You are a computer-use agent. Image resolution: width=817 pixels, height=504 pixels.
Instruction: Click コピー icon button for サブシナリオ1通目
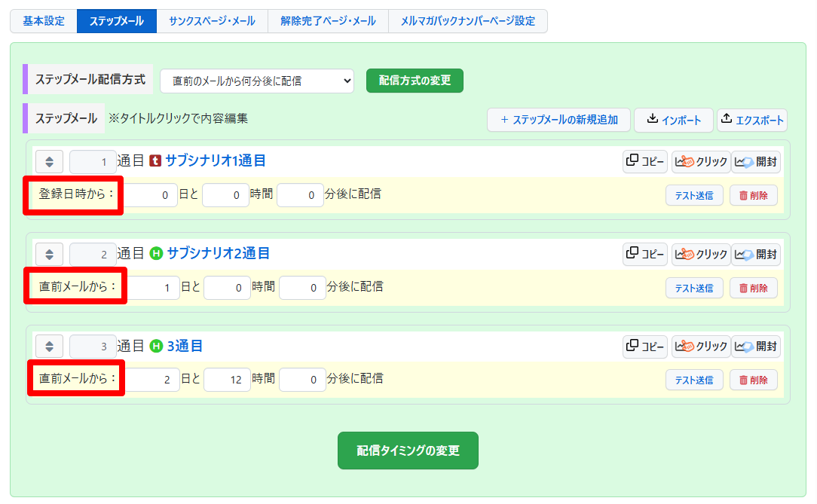[x=644, y=161]
